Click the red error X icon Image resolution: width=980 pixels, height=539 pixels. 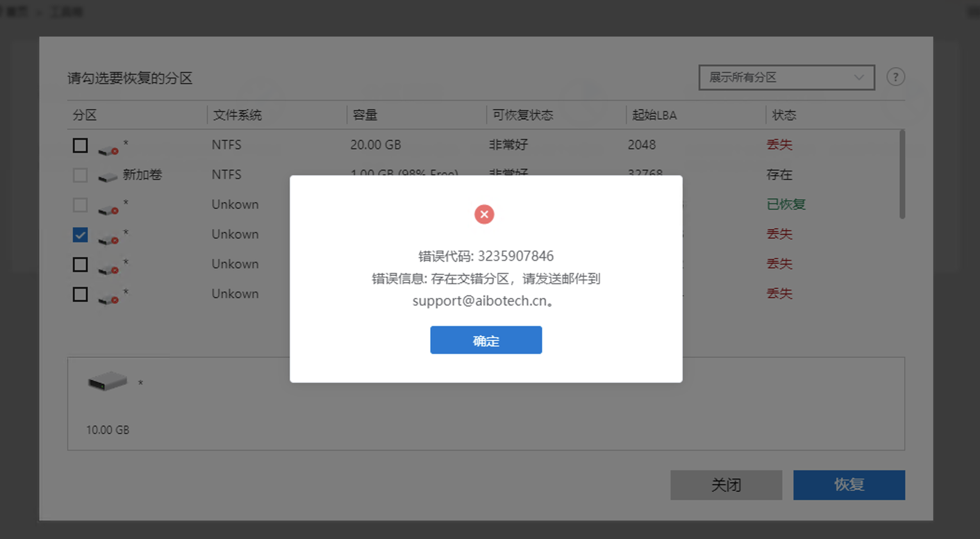(484, 214)
